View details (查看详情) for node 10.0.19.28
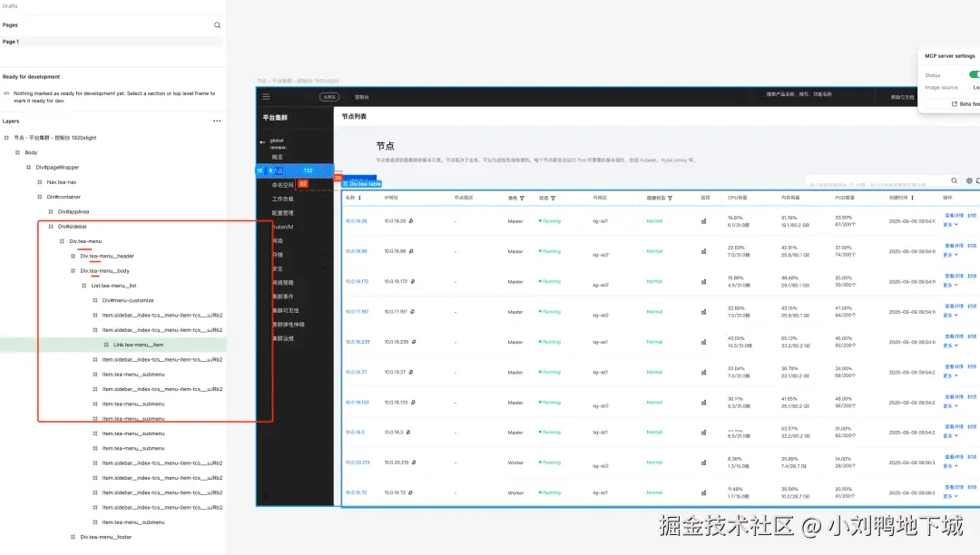This screenshot has height=555, width=980. coord(954,216)
